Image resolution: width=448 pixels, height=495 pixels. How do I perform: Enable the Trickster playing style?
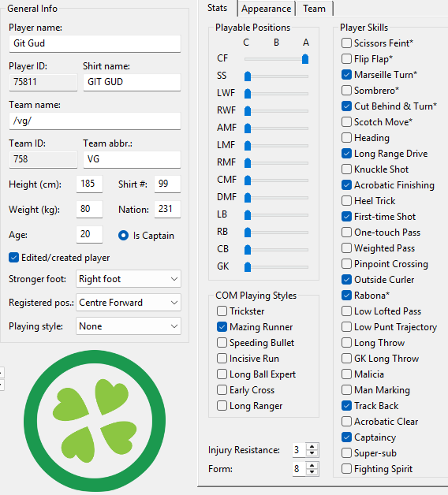click(222, 311)
